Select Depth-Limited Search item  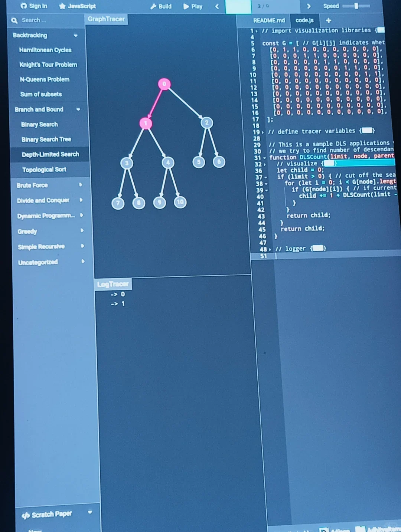(x=50, y=154)
